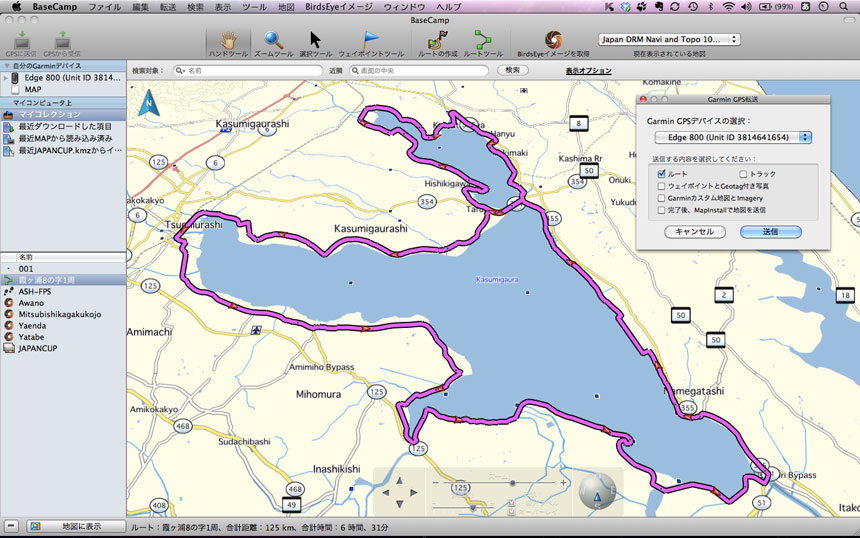This screenshot has height=538, width=860.
Task: Click the 地図に表示 button in the bottom bar
Action: pyautogui.click(x=76, y=526)
